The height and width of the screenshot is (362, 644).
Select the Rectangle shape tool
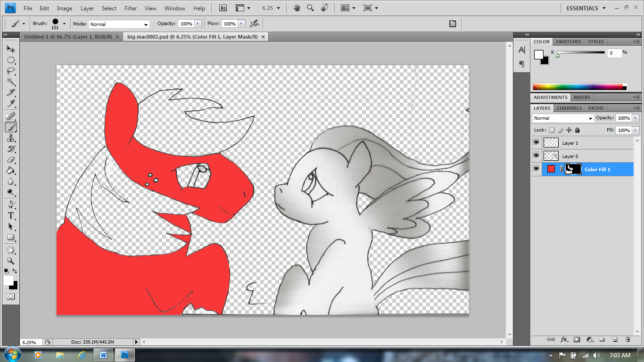[10, 237]
